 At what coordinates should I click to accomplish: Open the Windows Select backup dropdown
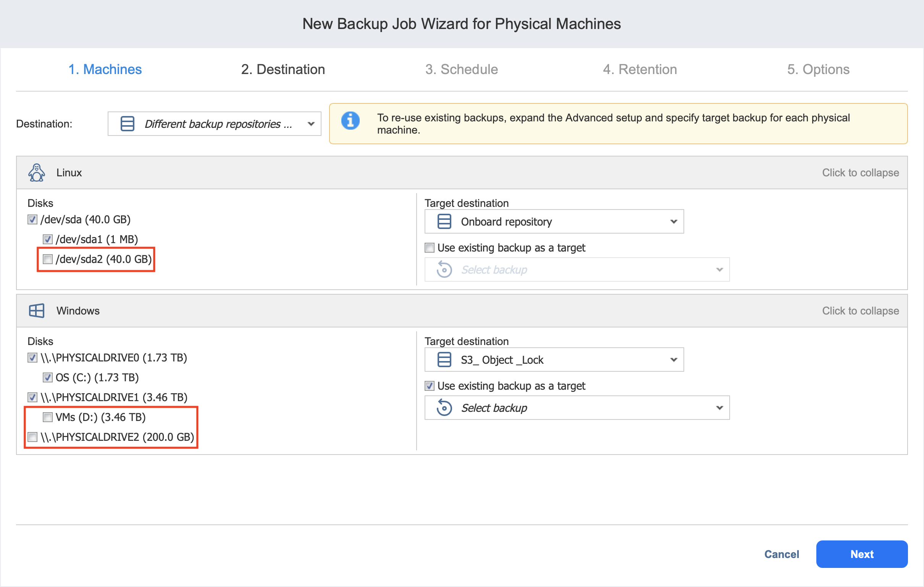point(719,408)
